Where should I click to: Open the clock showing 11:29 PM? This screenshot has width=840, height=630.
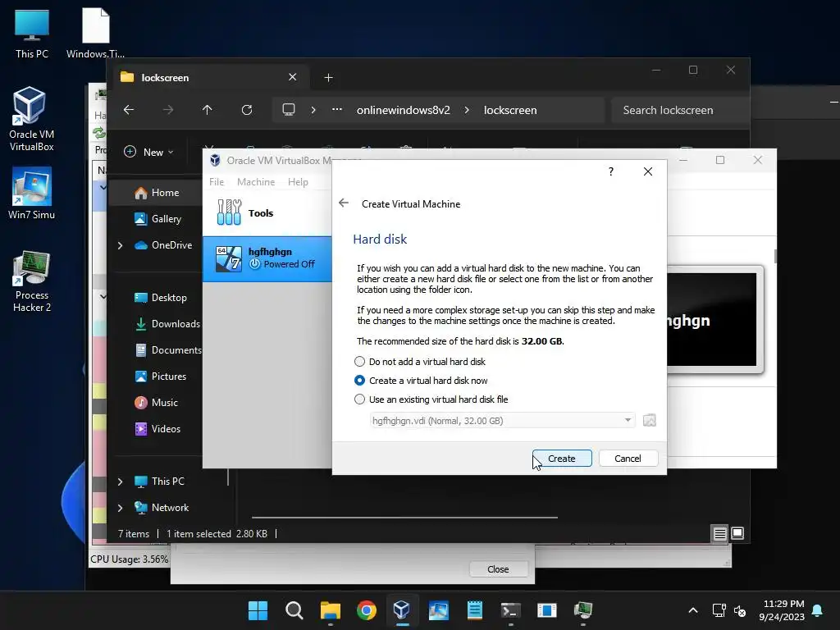tap(782, 610)
